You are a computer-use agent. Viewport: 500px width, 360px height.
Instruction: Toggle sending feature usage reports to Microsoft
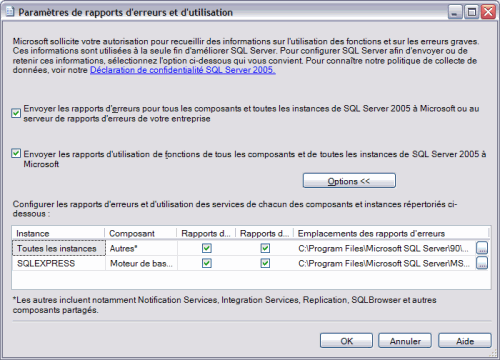coord(16,153)
